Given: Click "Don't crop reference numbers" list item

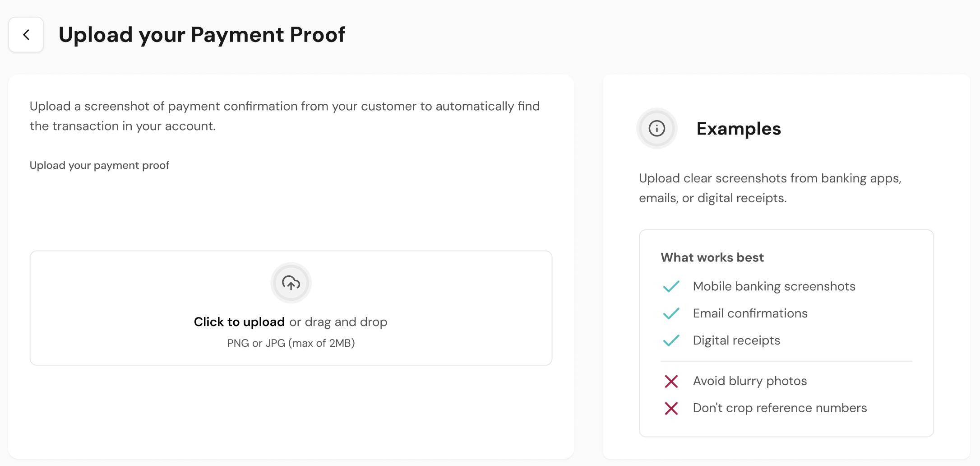Looking at the screenshot, I should 780,408.
